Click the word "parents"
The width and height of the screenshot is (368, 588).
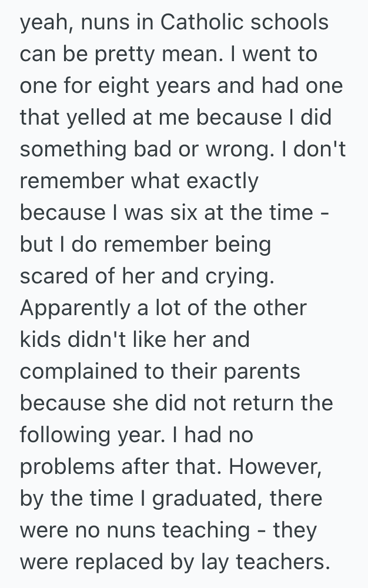pyautogui.click(x=260, y=372)
